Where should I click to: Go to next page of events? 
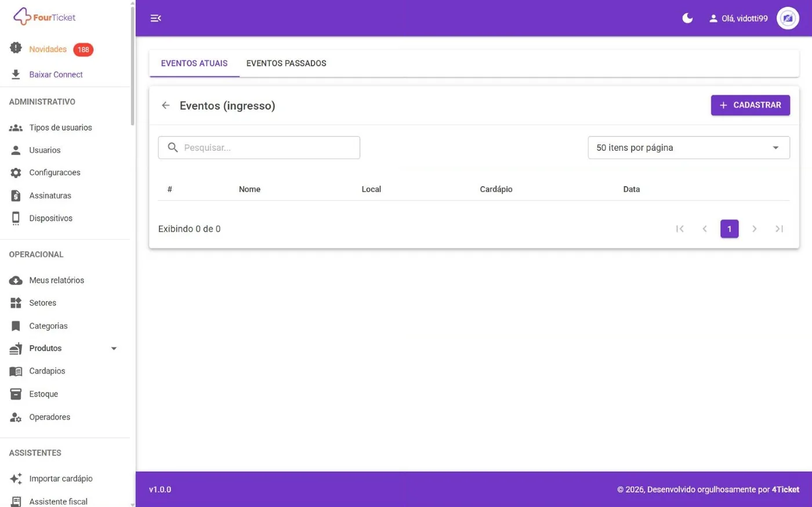point(755,229)
